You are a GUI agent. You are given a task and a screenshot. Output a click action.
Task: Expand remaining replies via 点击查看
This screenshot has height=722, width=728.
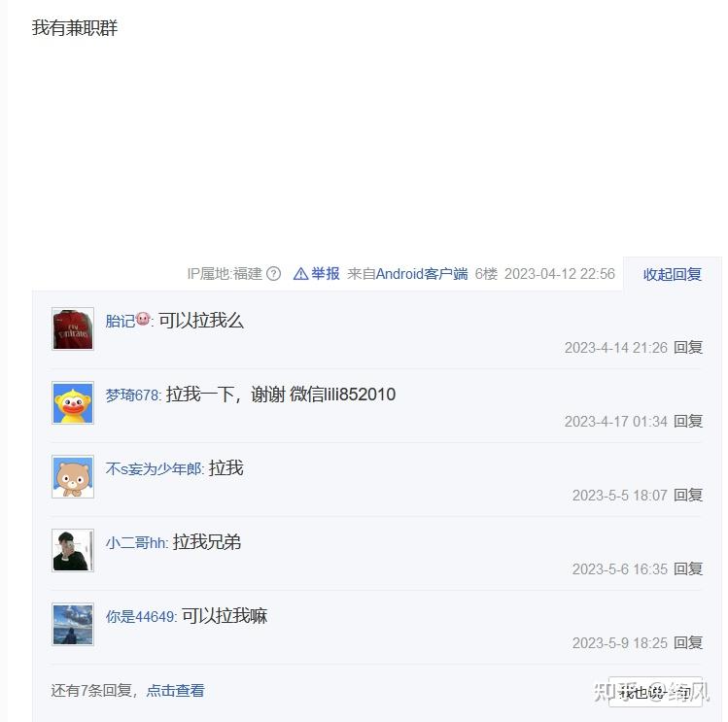(x=176, y=691)
